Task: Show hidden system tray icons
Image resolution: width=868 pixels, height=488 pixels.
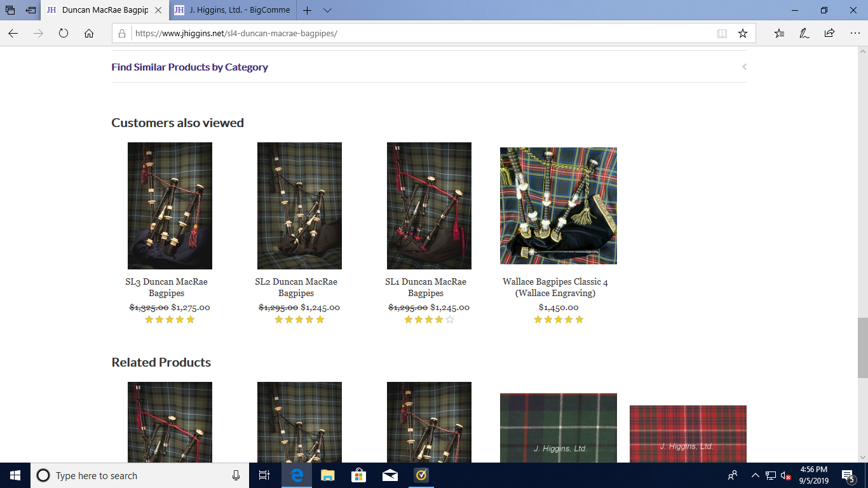Action: [x=755, y=475]
